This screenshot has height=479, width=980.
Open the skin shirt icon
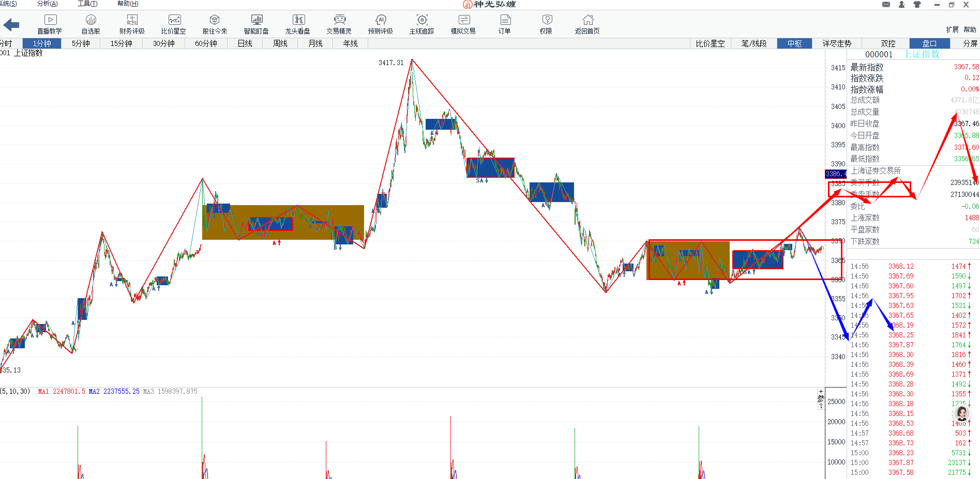[x=917, y=5]
